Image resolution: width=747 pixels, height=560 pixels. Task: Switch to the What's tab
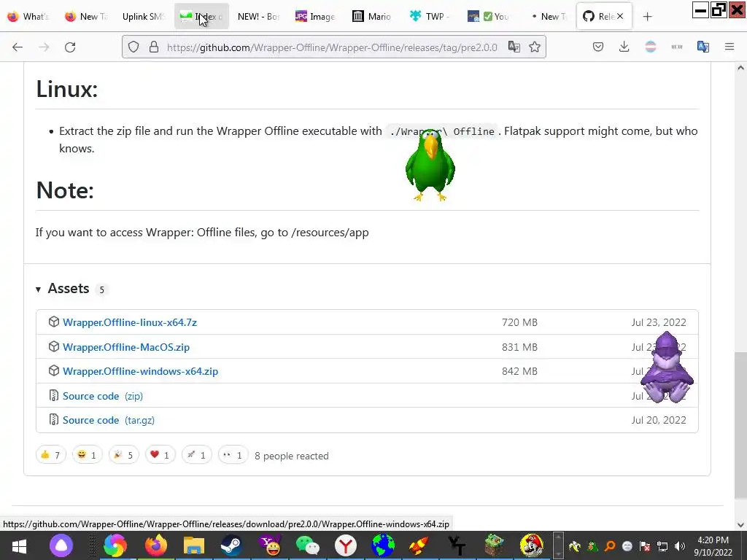point(28,16)
